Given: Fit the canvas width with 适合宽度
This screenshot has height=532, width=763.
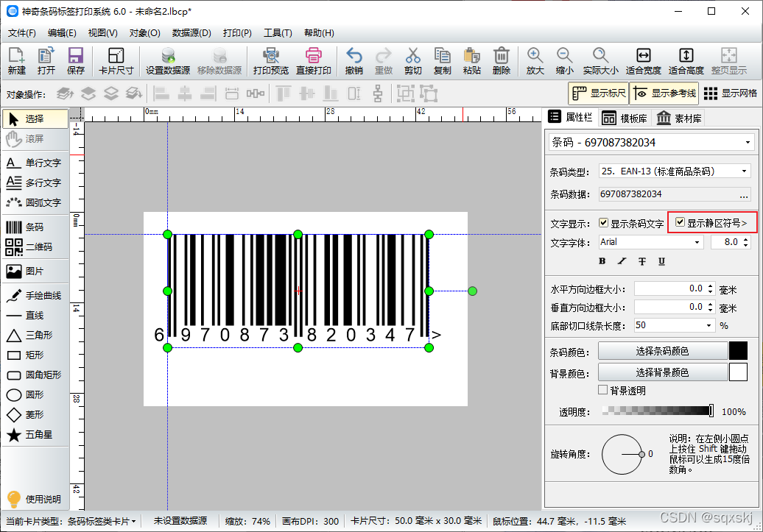Looking at the screenshot, I should pos(643,61).
